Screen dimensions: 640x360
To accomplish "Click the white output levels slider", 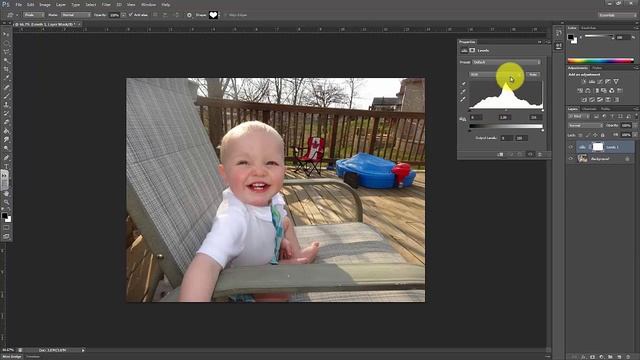I will click(x=542, y=130).
